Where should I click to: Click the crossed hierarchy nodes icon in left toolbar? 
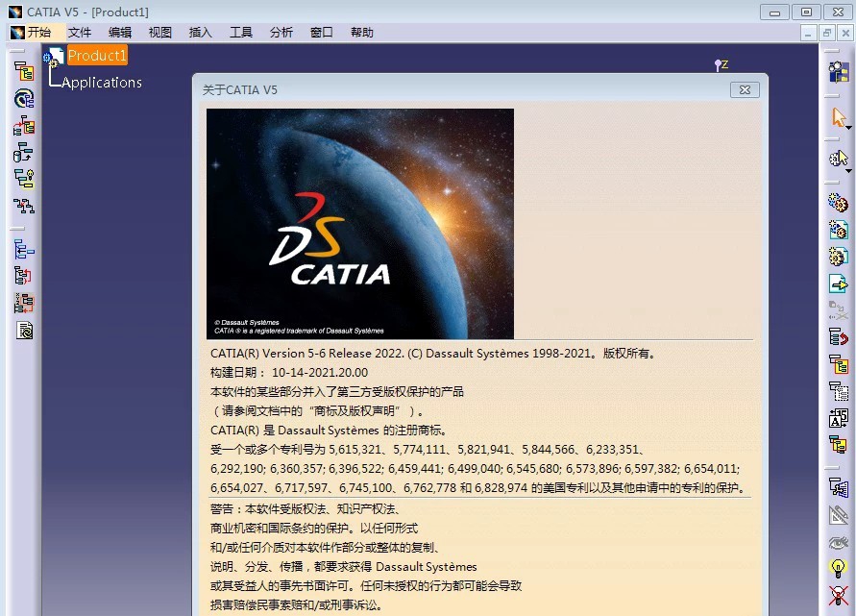(23, 206)
